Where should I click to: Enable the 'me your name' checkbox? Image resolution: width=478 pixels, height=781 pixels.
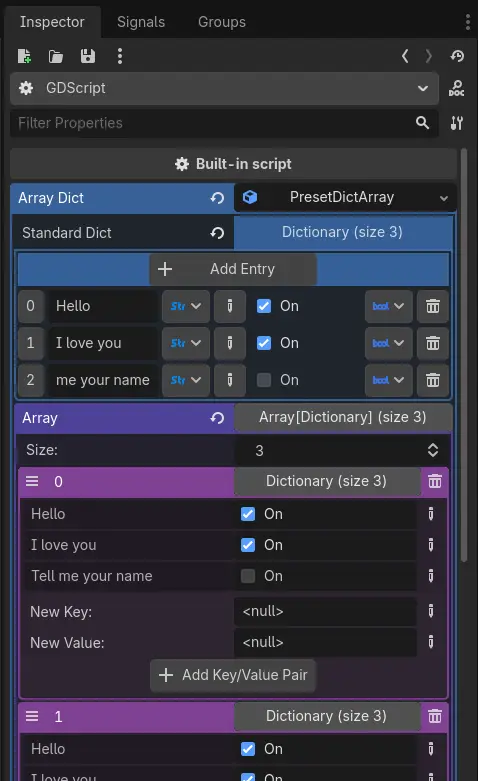coord(264,381)
